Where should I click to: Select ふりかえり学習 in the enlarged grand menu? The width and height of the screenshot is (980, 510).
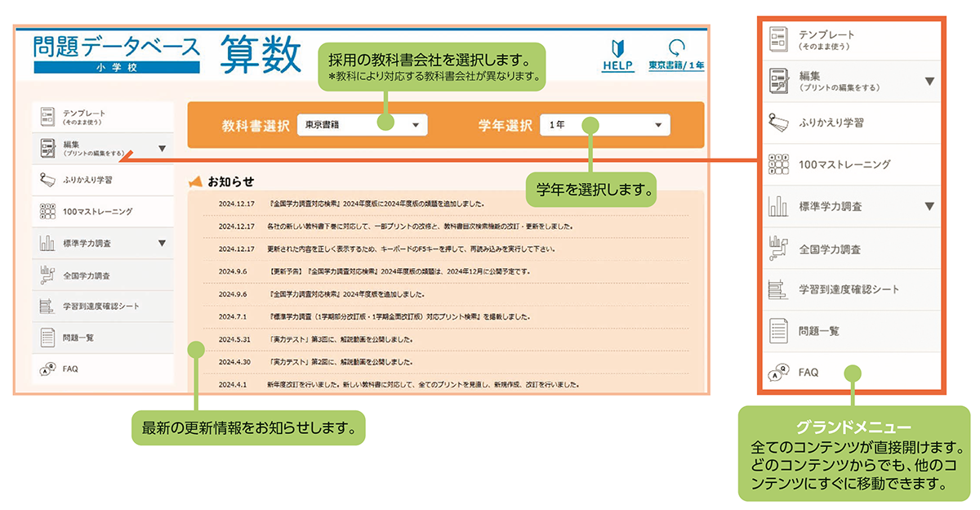pos(831,123)
